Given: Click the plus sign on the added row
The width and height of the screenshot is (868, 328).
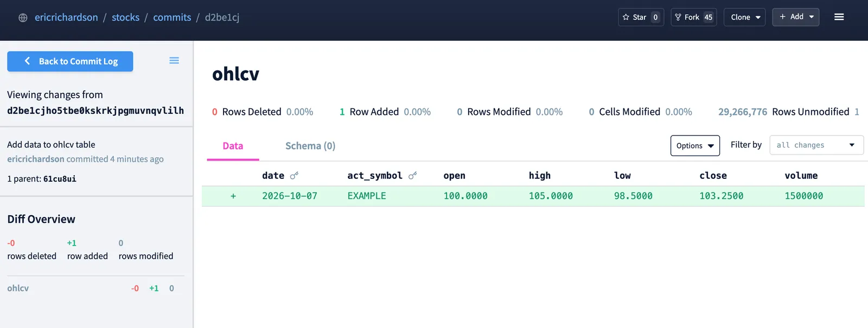Looking at the screenshot, I should (233, 196).
